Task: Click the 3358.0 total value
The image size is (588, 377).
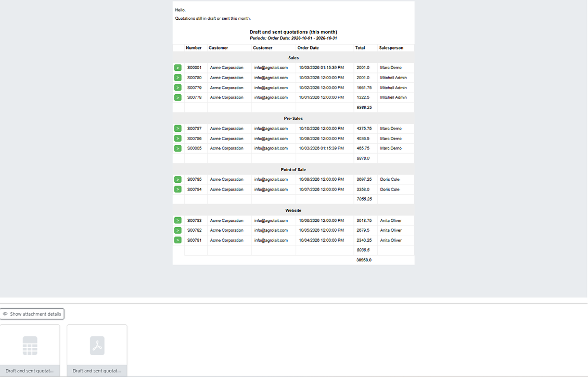Action: tap(363, 190)
